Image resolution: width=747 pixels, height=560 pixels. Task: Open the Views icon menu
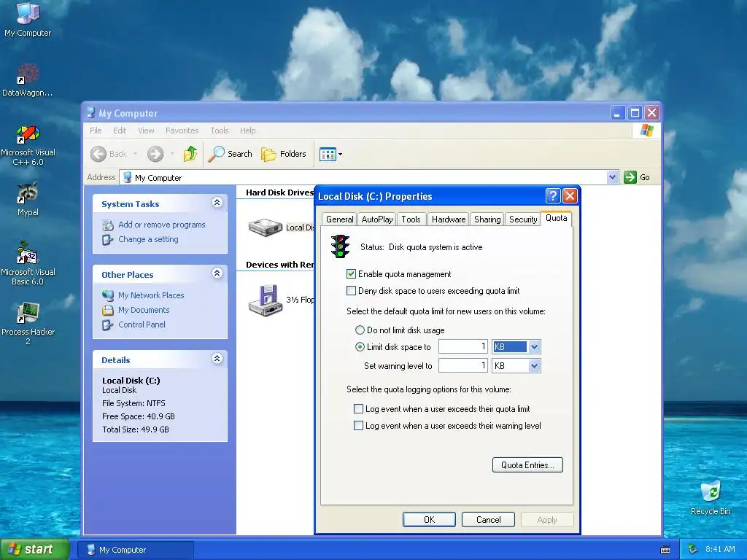pos(330,154)
